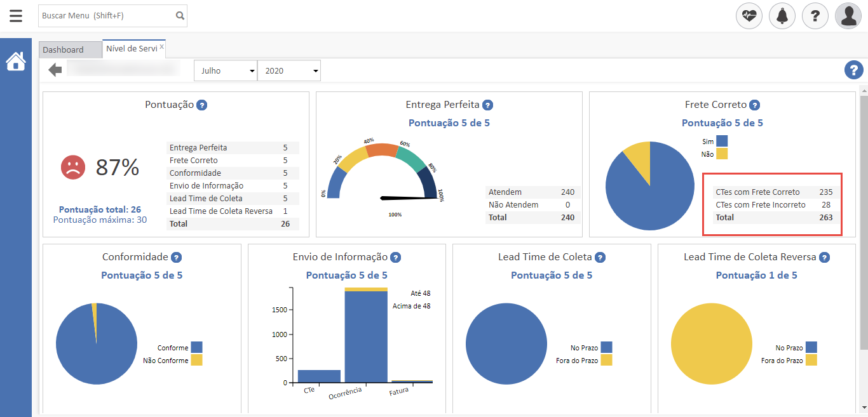Close the Nível de Serviço tab

162,46
